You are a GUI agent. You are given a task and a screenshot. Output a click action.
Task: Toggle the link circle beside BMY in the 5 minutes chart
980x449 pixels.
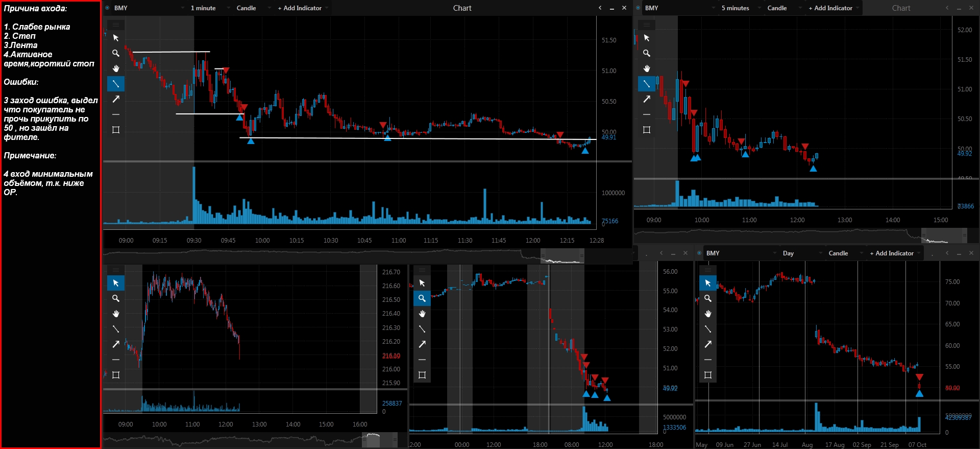point(638,8)
